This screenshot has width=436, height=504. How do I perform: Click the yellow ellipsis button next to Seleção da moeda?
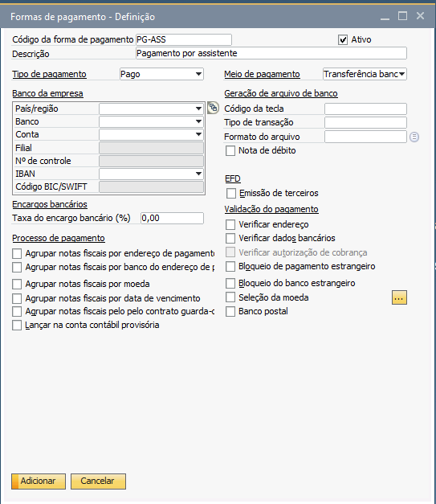399,297
